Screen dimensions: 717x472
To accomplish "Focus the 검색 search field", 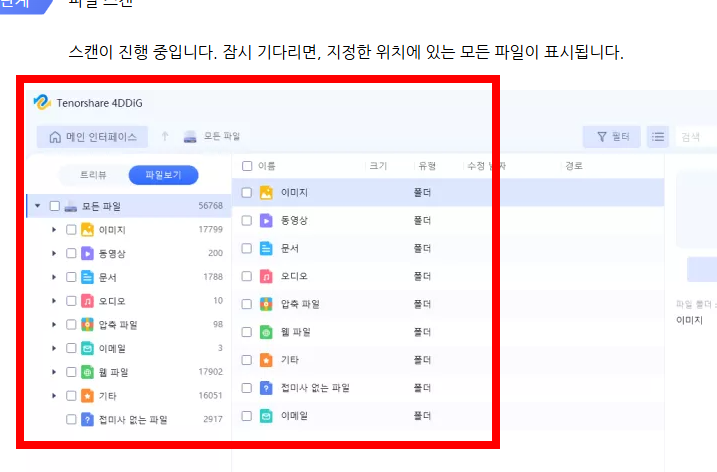I will click(x=696, y=137).
